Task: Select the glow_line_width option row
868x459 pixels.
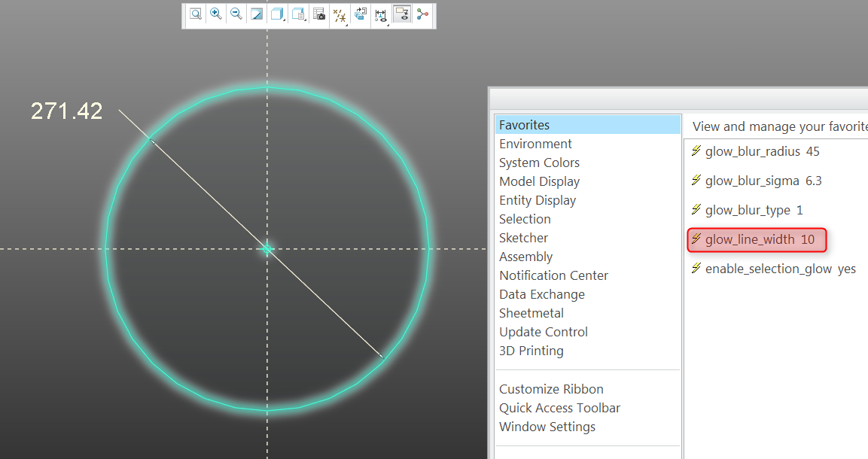Action: coord(757,239)
